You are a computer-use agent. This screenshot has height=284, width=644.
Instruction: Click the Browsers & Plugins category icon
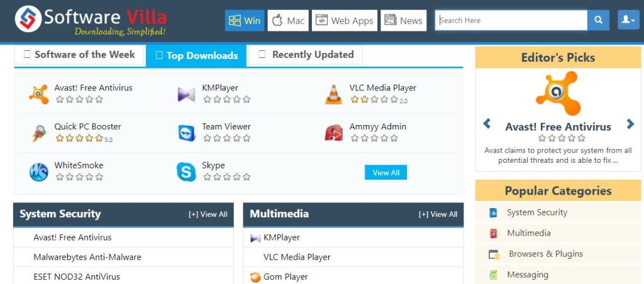point(494,254)
